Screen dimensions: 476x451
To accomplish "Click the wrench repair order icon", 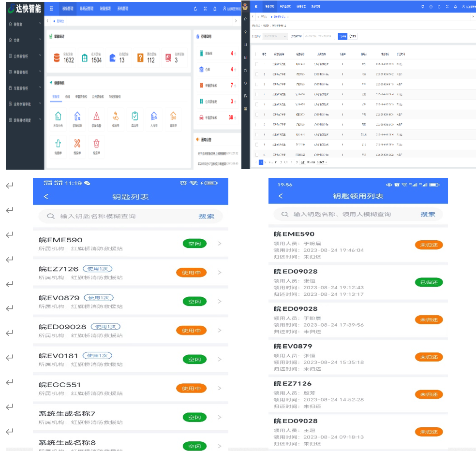I will (77, 143).
